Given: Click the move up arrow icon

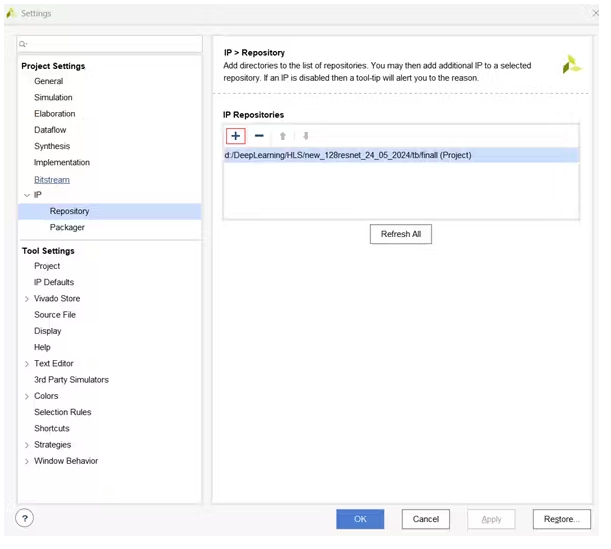Looking at the screenshot, I should [283, 136].
